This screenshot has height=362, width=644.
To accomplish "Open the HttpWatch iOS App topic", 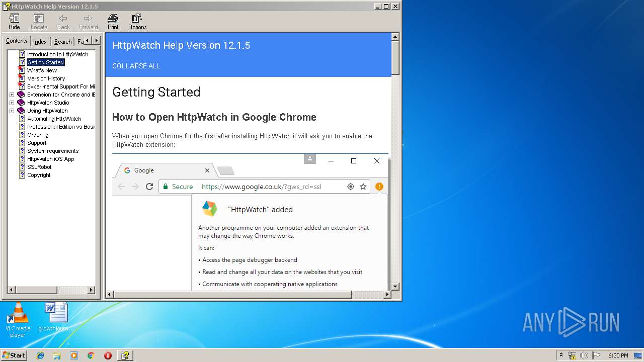I will (50, 159).
